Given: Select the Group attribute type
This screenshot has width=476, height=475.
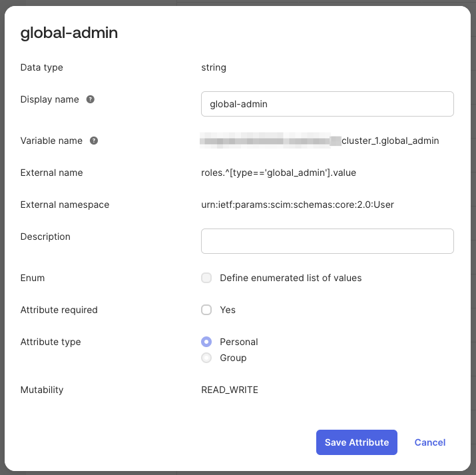Looking at the screenshot, I should click(206, 358).
